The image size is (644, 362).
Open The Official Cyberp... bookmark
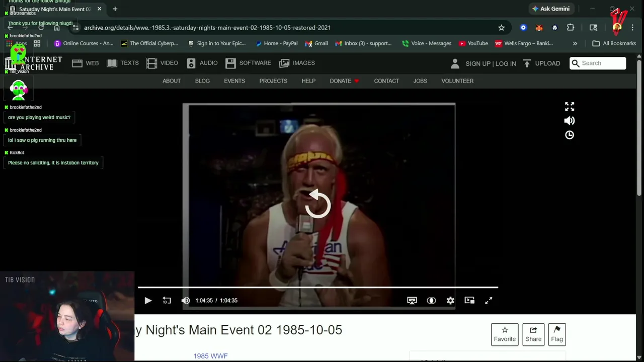[149, 43]
